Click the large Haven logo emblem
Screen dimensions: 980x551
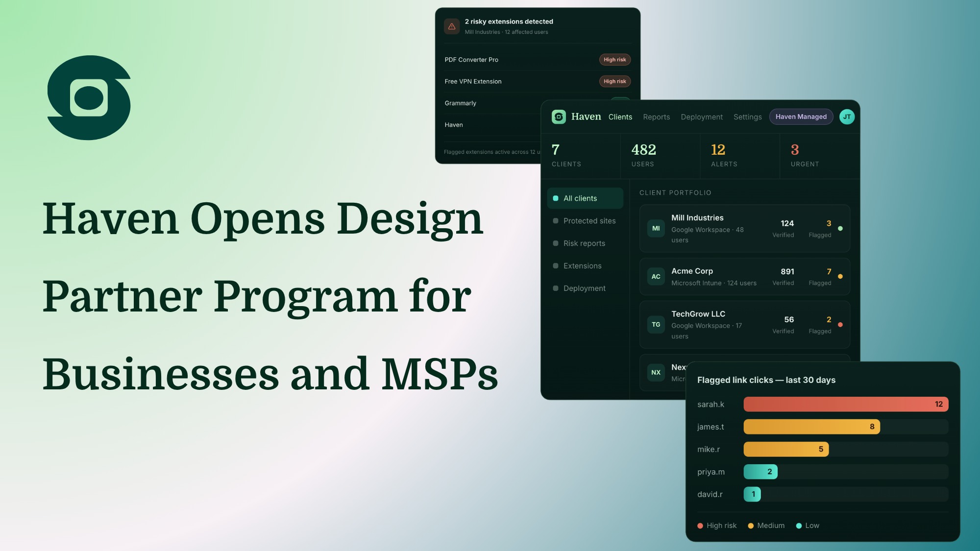point(89,97)
